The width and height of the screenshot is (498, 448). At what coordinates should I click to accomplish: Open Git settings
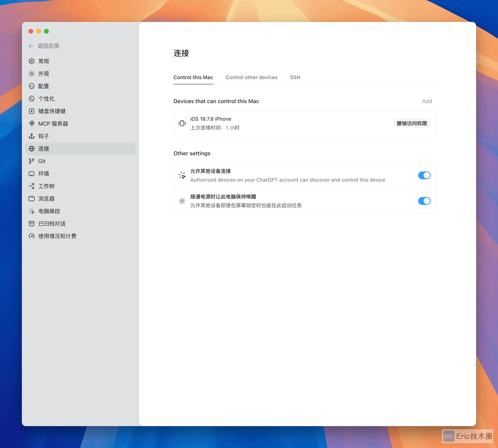pyautogui.click(x=80, y=161)
